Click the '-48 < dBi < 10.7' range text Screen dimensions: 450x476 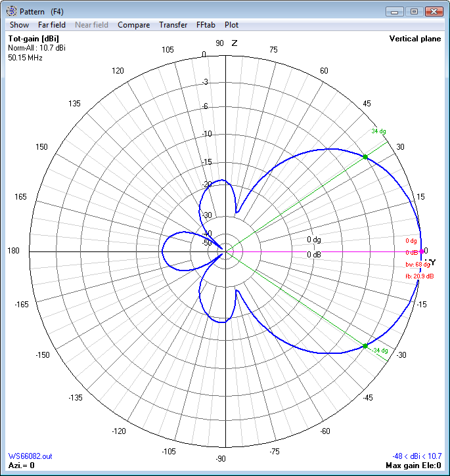click(417, 456)
